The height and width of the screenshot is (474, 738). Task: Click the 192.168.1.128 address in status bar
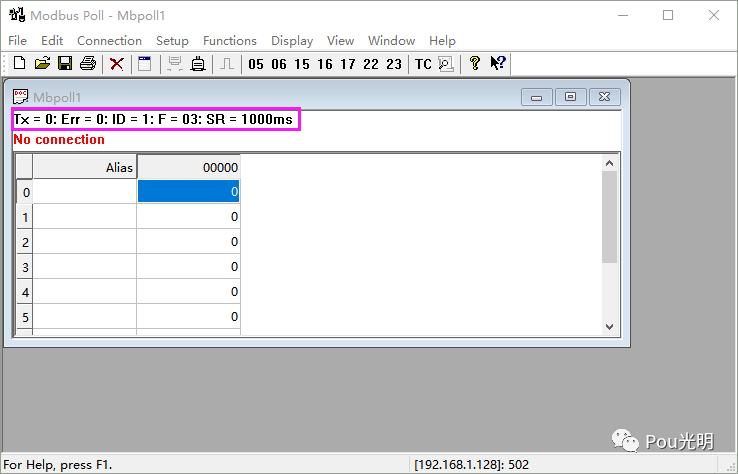point(471,465)
